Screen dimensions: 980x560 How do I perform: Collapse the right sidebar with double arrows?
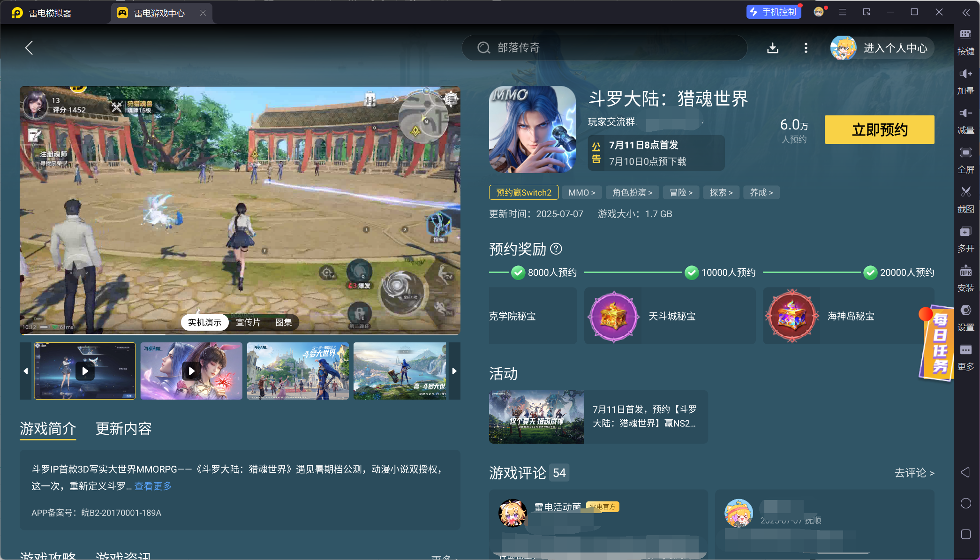pyautogui.click(x=966, y=13)
